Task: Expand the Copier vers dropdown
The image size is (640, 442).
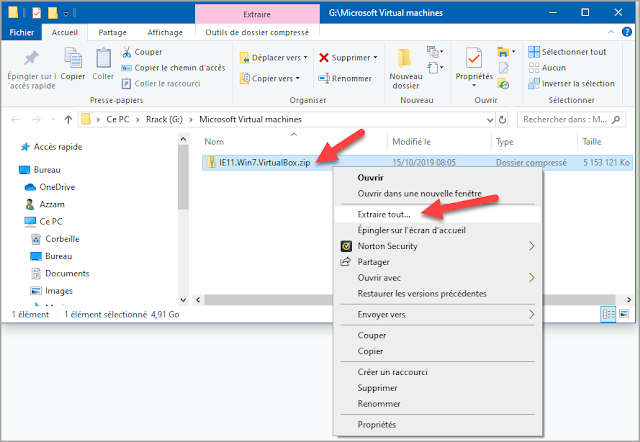Action: click(x=298, y=78)
